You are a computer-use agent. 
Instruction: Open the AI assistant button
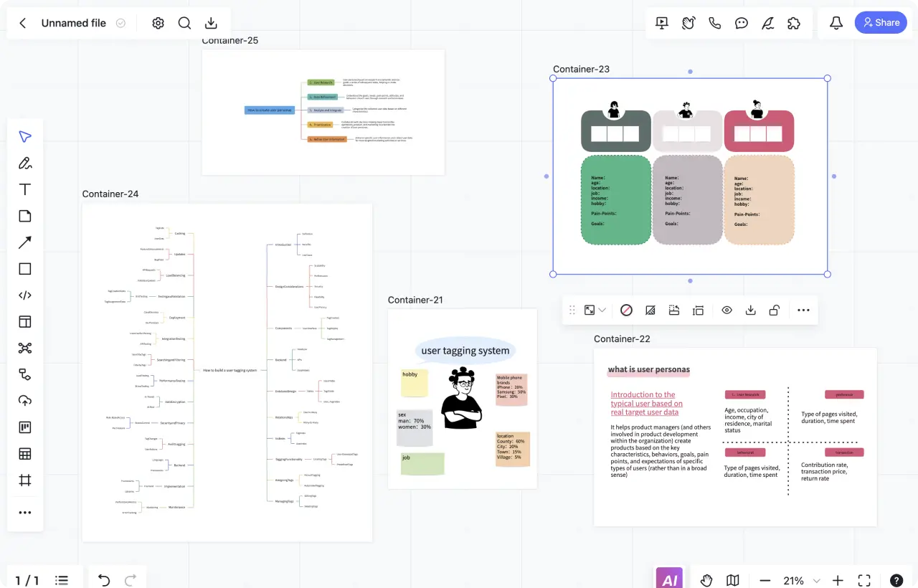click(x=669, y=579)
